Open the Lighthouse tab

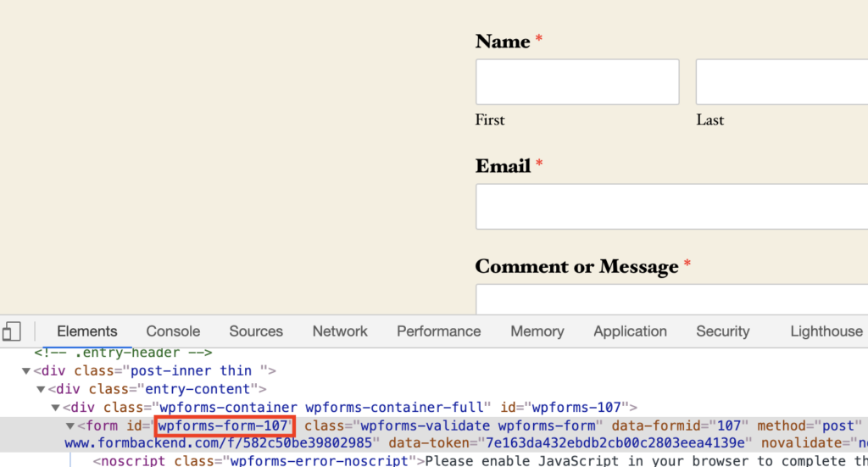[x=826, y=331]
